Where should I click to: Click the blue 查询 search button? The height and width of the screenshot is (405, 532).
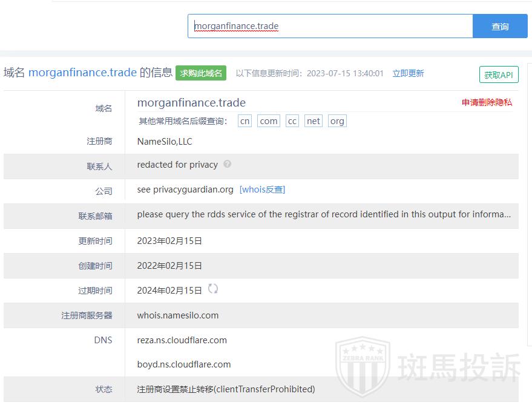500,26
